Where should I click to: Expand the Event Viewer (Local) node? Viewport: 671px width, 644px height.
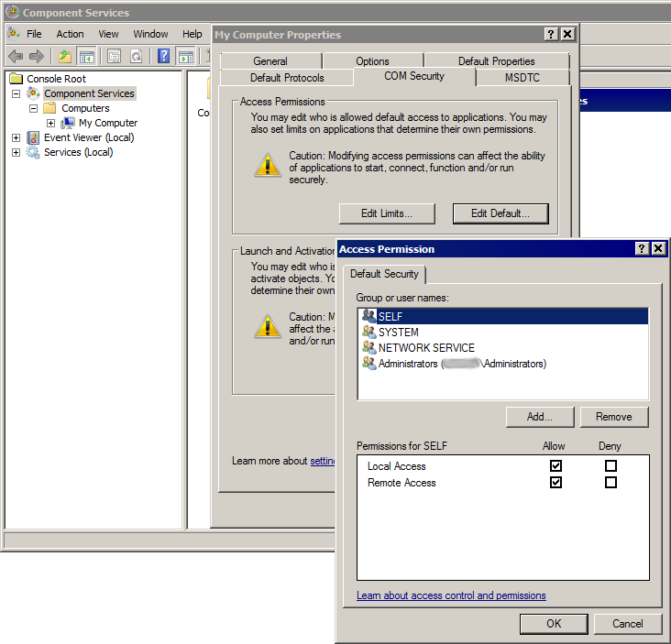click(16, 137)
